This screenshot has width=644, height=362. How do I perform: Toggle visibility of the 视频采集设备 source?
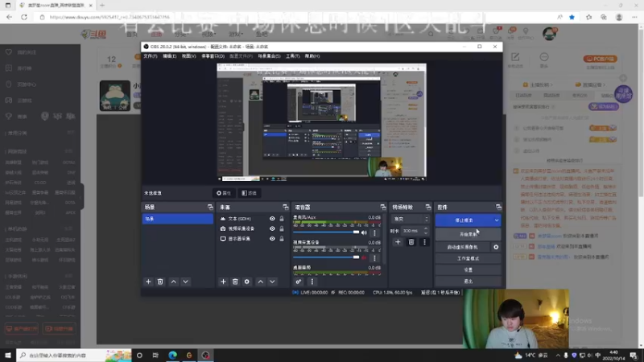(272, 228)
